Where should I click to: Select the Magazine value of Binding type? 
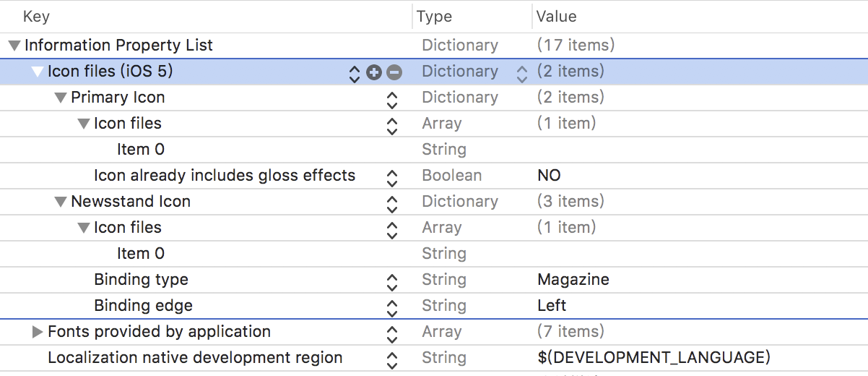click(x=573, y=280)
